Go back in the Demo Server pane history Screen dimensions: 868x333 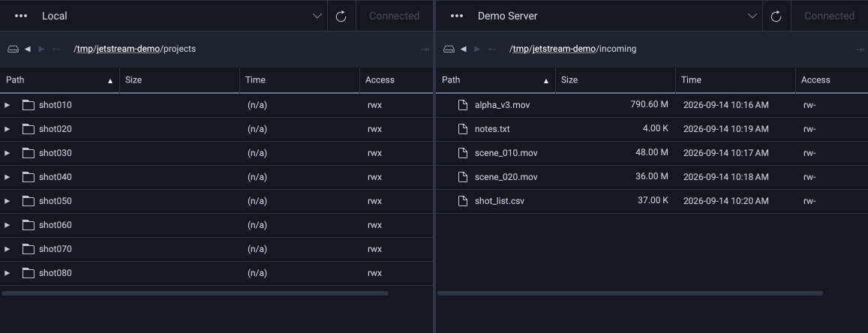tap(464, 49)
